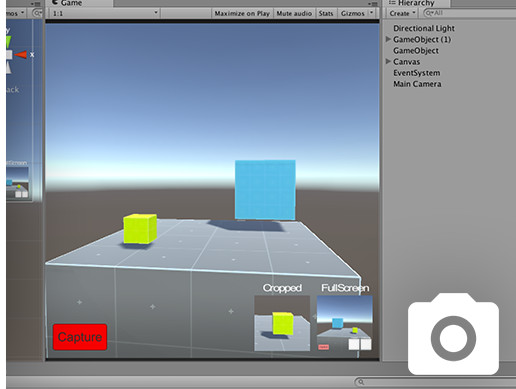Screen dimensions: 516x389
Task: Click the FullScreen screenshot thumbnail
Action: pyautogui.click(x=345, y=323)
